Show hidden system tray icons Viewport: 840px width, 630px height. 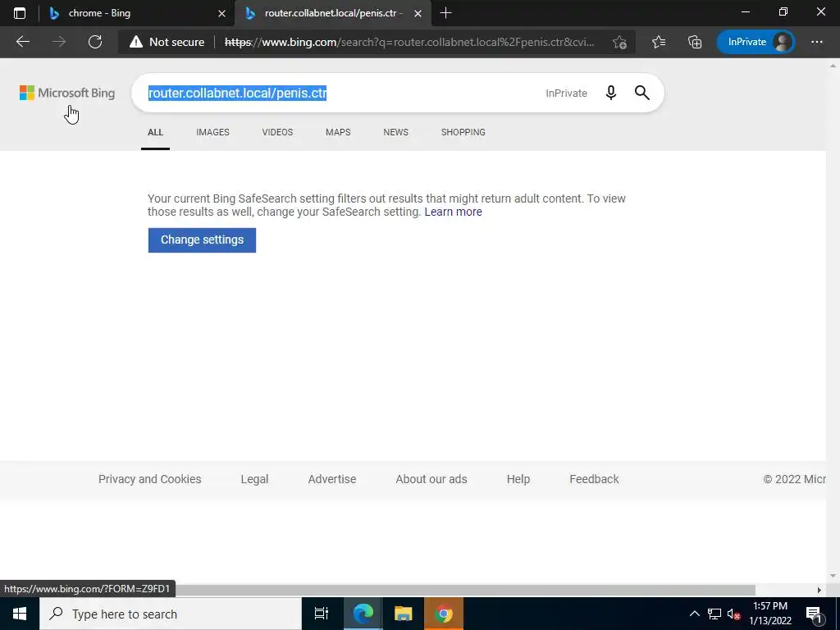694,614
